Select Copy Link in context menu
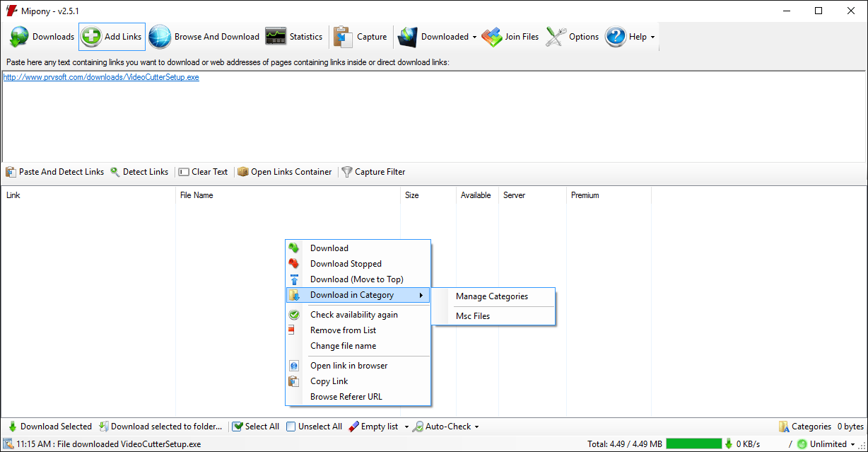 pyautogui.click(x=329, y=381)
